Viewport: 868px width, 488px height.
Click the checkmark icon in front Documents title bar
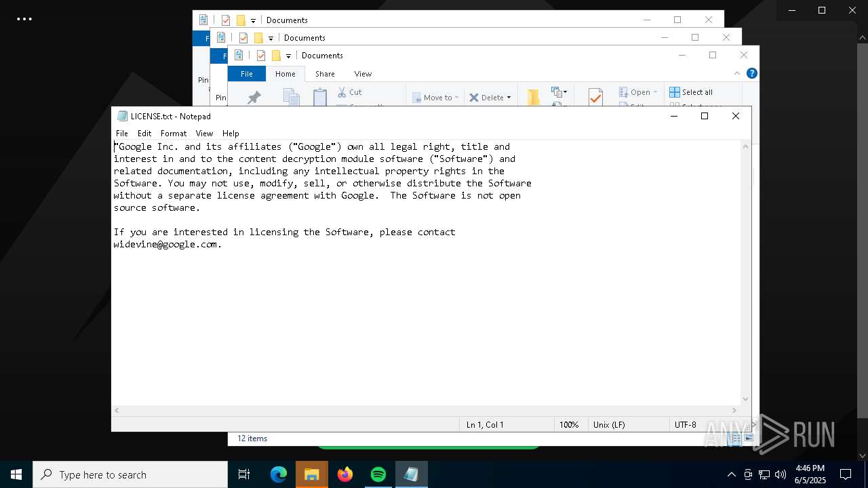click(261, 56)
